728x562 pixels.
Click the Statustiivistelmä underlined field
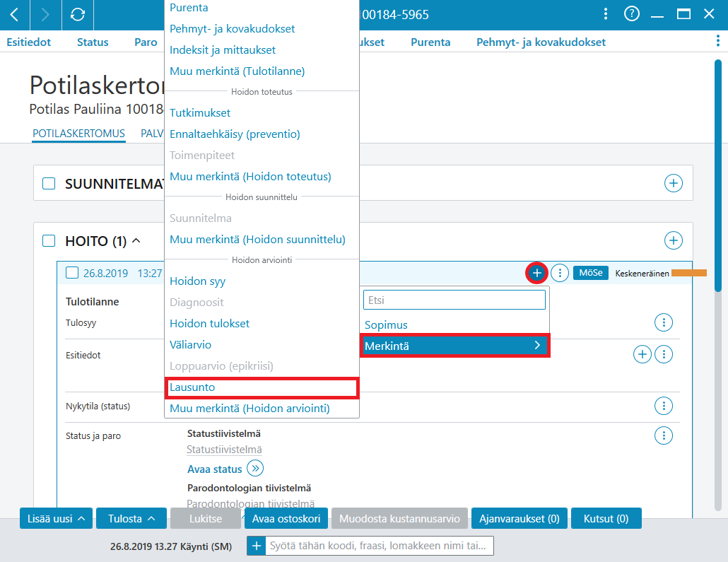coord(224,449)
